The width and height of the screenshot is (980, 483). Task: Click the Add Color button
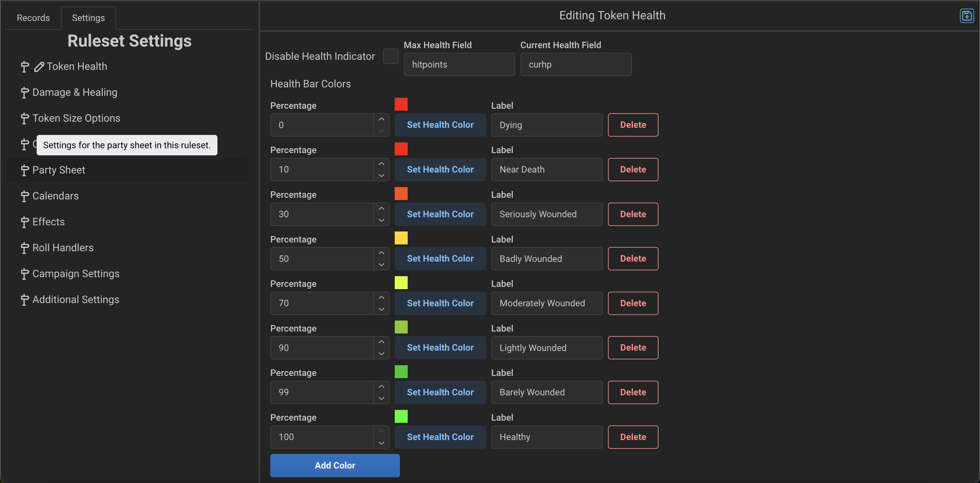pyautogui.click(x=334, y=465)
